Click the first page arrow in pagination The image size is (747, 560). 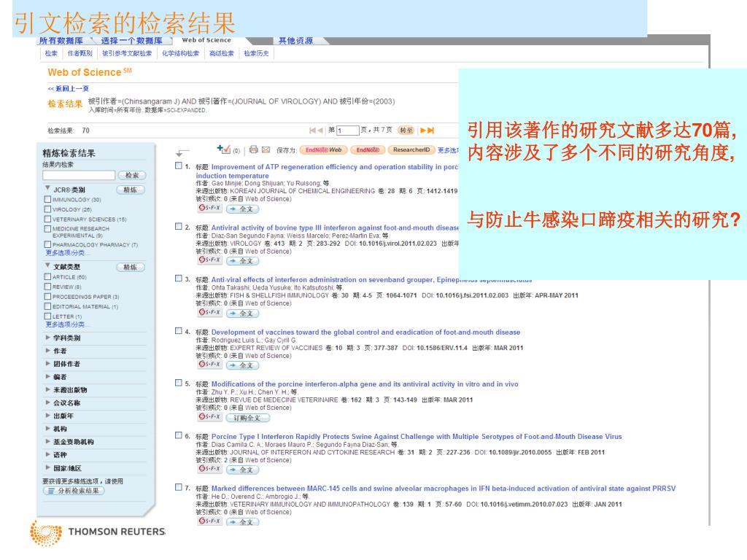point(312,130)
